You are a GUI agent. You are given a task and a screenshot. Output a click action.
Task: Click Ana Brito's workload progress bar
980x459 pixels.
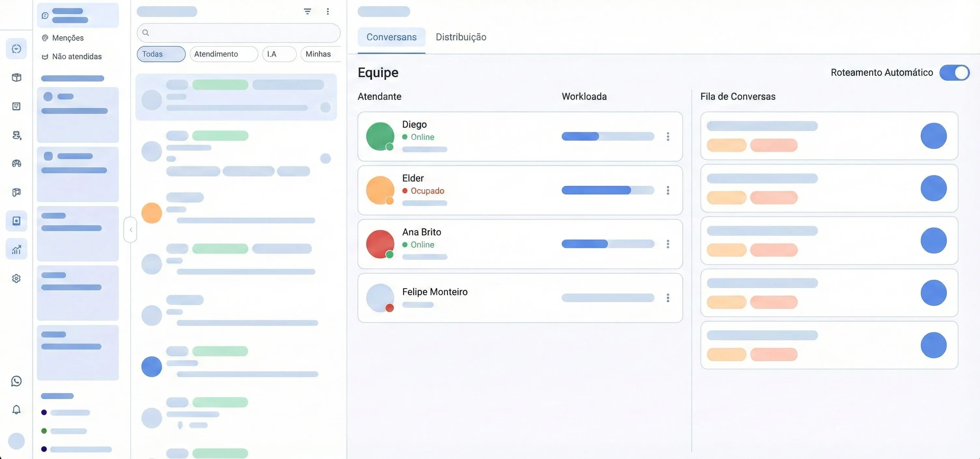(608, 244)
